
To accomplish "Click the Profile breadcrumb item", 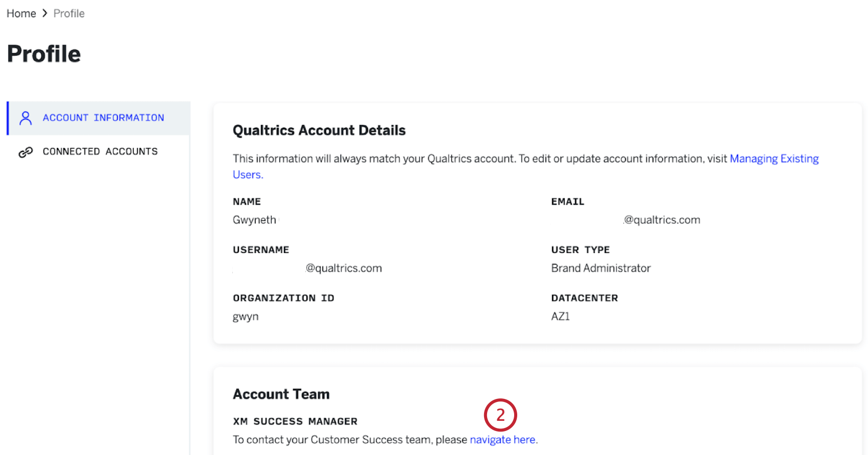I will (69, 13).
